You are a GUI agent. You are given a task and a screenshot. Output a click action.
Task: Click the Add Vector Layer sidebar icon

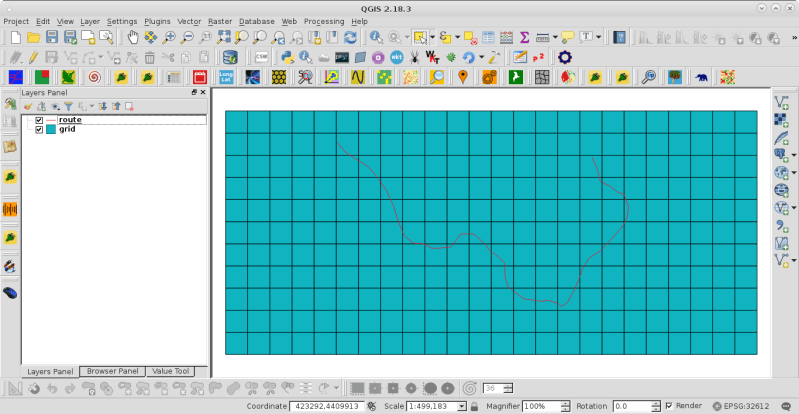781,102
